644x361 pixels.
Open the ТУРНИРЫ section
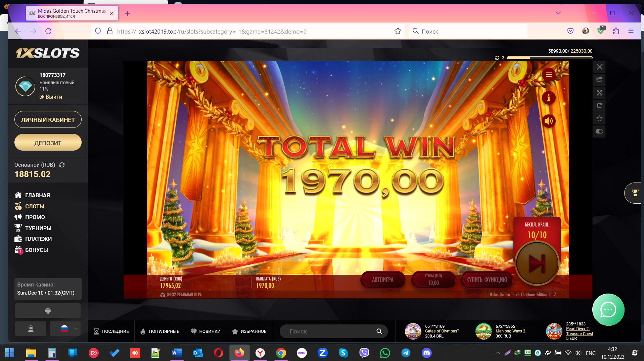pyautogui.click(x=33, y=228)
